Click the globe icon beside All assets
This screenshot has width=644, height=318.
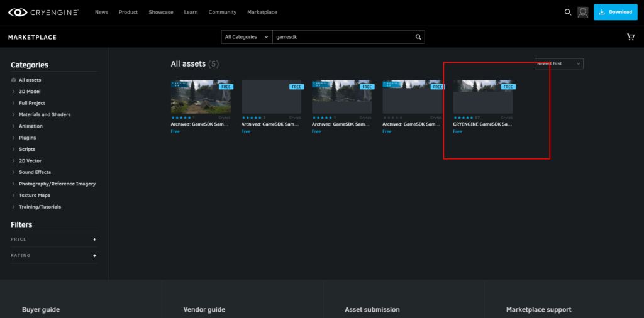[14, 80]
